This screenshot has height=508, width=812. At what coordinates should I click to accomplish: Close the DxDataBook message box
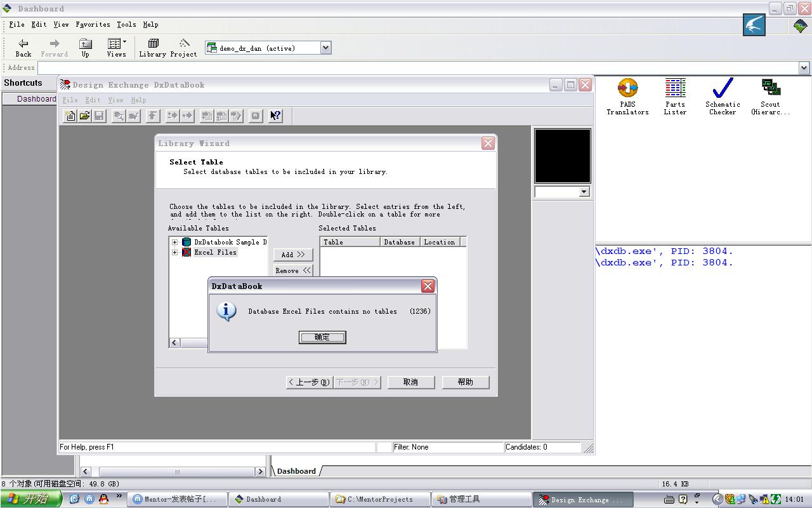coord(428,286)
